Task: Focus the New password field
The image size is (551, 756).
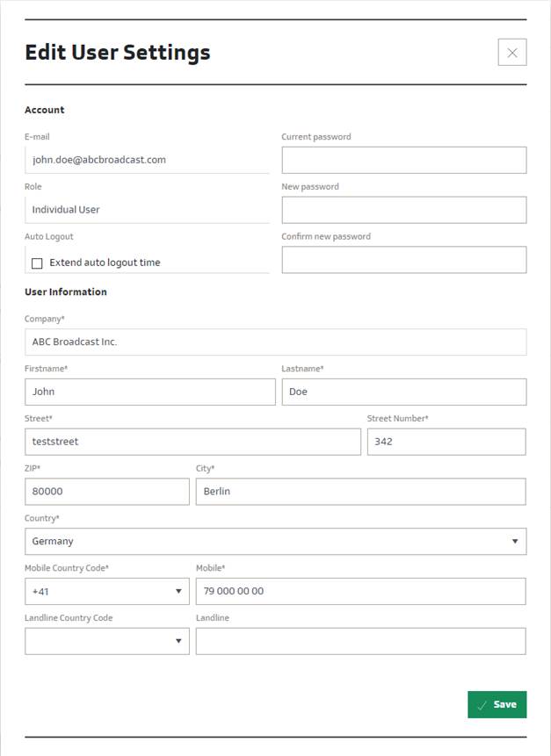Action: pos(403,210)
